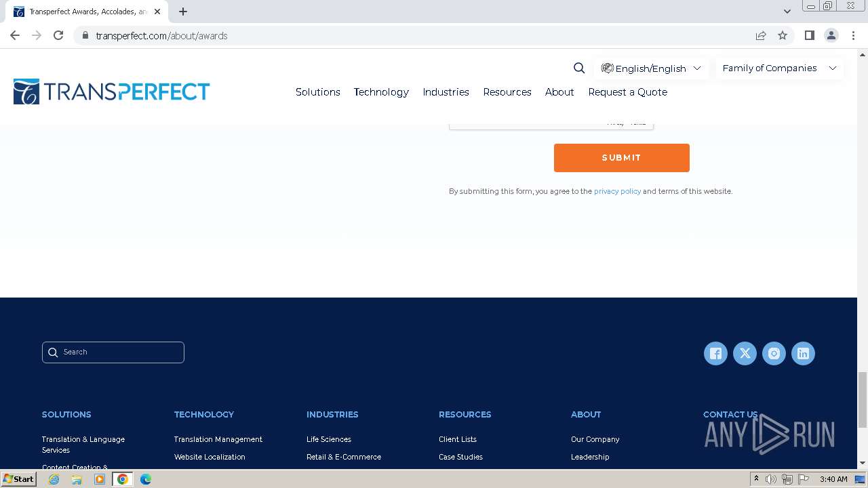Click the browser back arrow

click(x=15, y=35)
